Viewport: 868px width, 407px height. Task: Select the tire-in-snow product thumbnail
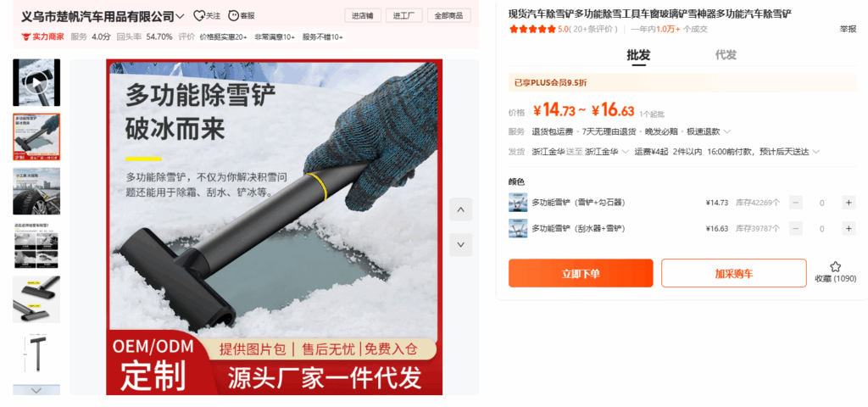[x=36, y=191]
